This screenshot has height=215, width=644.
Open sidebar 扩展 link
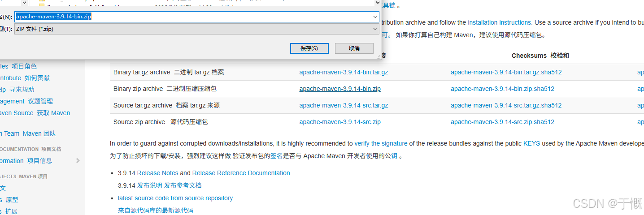[x=12, y=211]
